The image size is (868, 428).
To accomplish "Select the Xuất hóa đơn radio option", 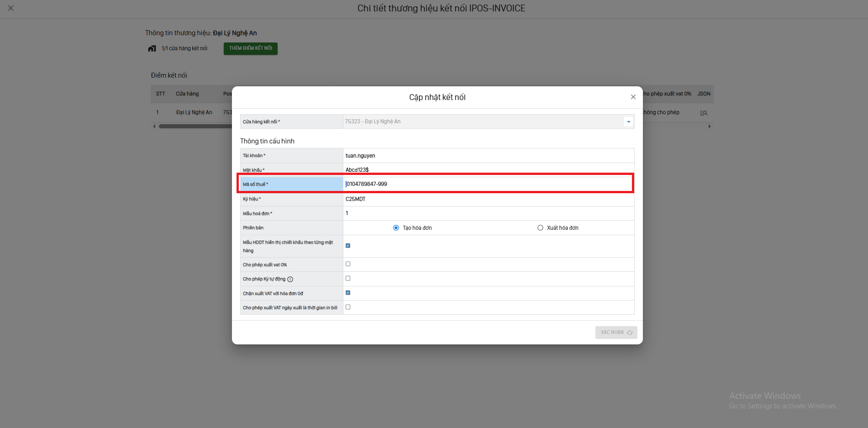I will 540,228.
